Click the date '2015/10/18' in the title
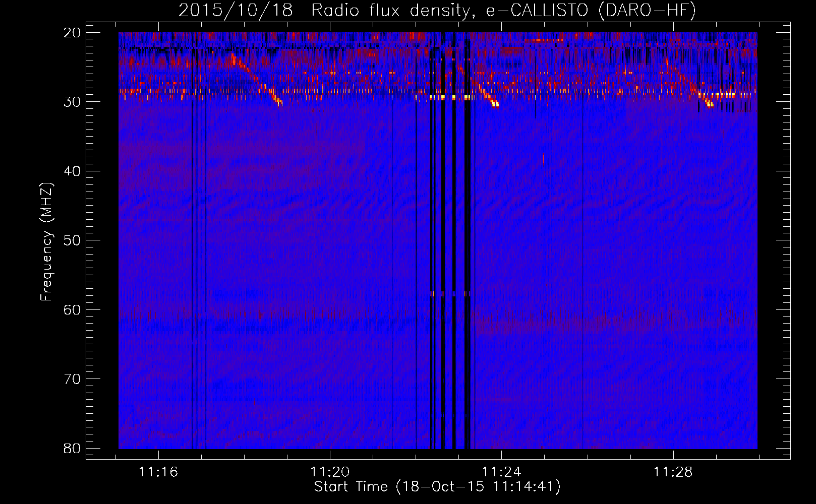The height and width of the screenshot is (504, 816). [x=236, y=10]
